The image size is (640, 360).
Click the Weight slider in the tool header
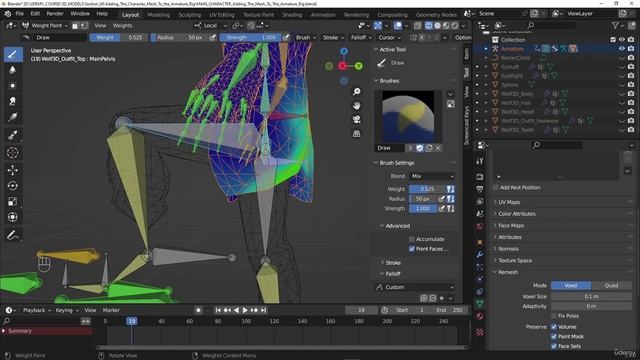pyautogui.click(x=118, y=38)
